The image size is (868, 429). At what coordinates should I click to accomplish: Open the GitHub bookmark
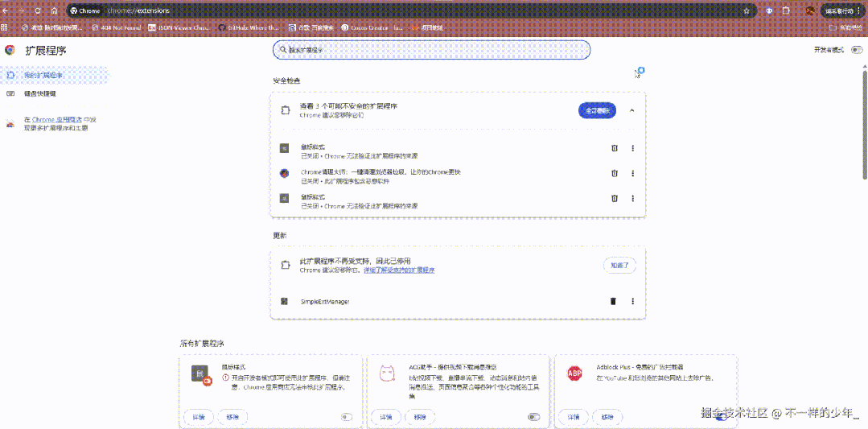click(x=249, y=27)
